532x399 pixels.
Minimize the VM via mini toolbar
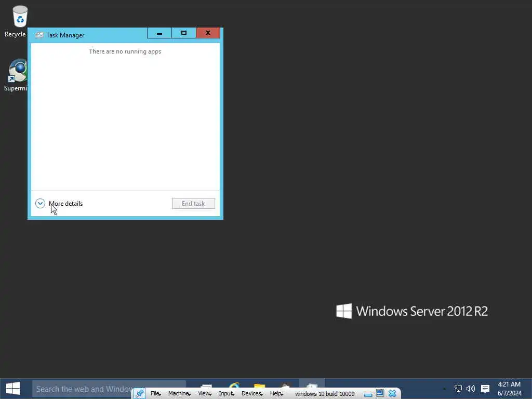click(x=368, y=394)
